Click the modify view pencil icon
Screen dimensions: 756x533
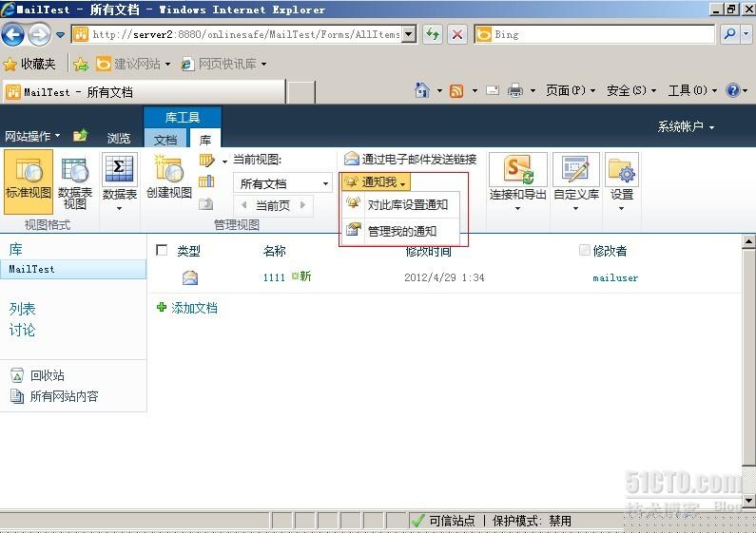[206, 160]
